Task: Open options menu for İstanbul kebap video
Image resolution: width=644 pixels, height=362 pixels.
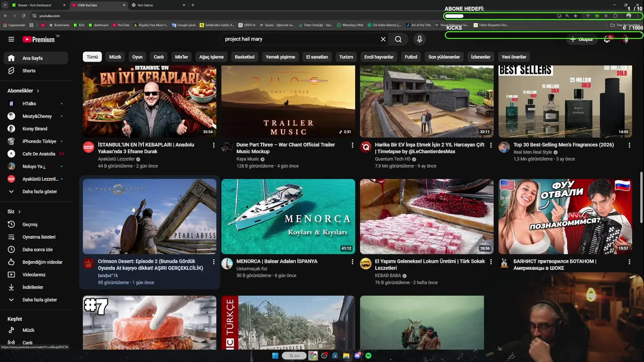Action: [214, 145]
